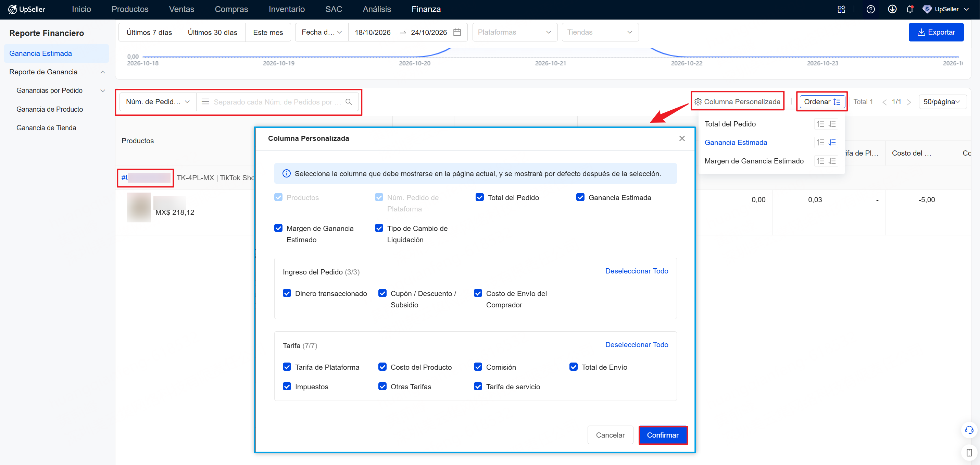The height and width of the screenshot is (465, 980).
Task: Uncheck Dinero transaccionado
Action: click(x=287, y=293)
